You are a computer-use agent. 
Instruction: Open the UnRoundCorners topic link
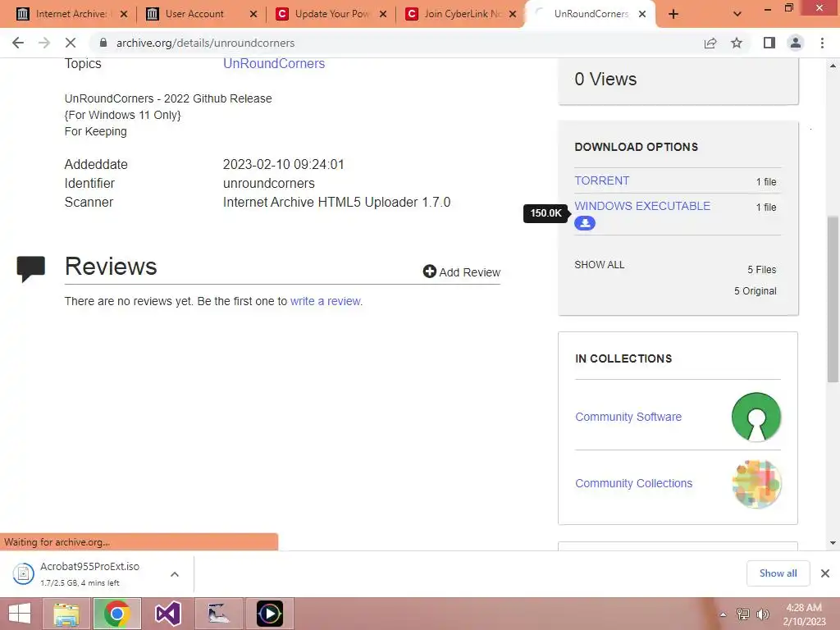pyautogui.click(x=274, y=63)
